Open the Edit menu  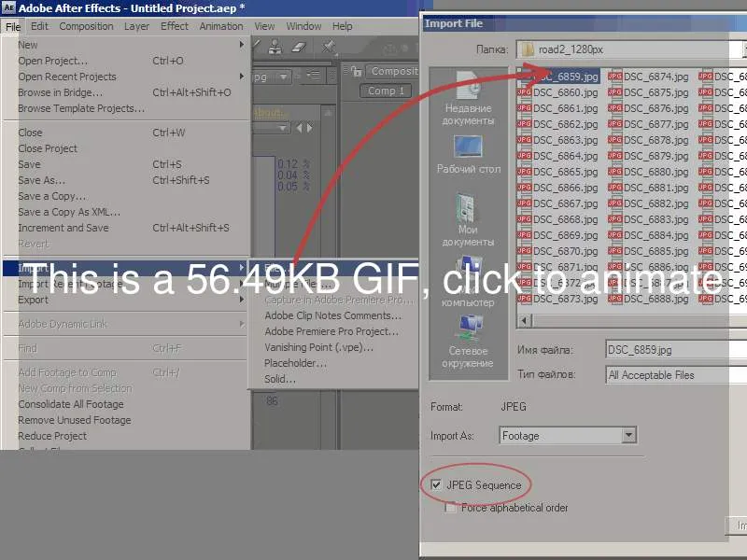coord(39,26)
